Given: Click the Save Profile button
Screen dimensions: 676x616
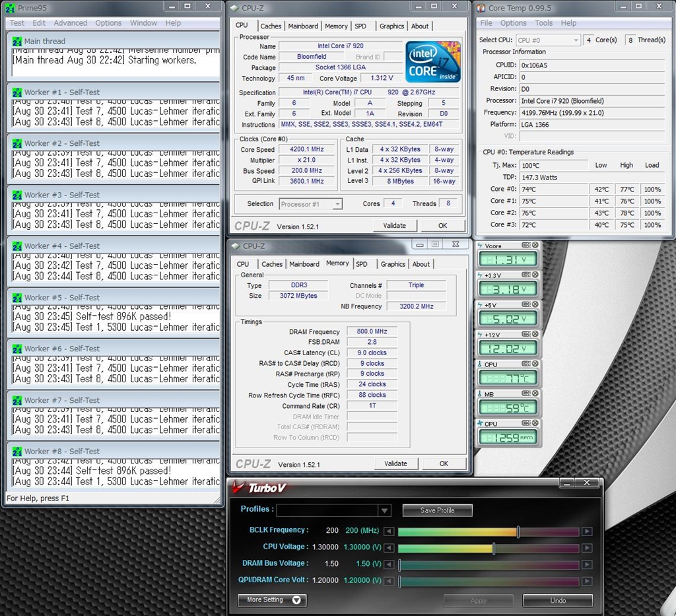Looking at the screenshot, I should (437, 510).
